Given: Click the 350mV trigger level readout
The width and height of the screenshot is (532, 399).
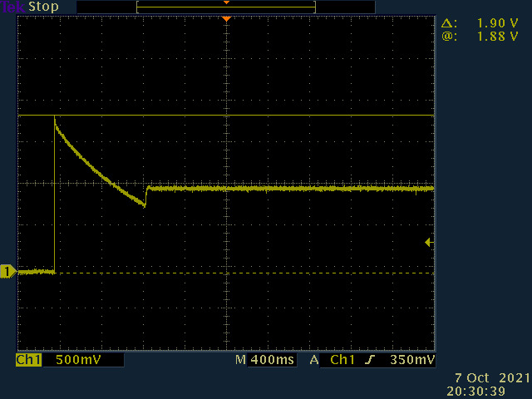Looking at the screenshot, I should tap(412, 360).
